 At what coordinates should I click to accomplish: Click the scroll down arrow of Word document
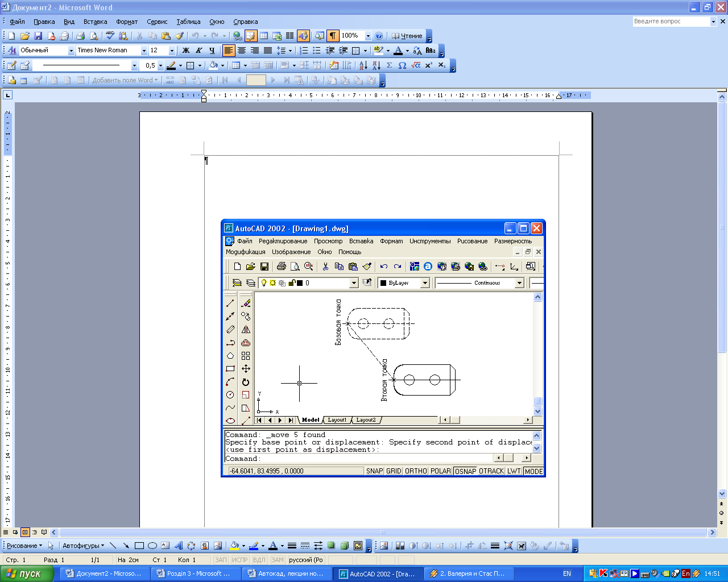[722, 494]
